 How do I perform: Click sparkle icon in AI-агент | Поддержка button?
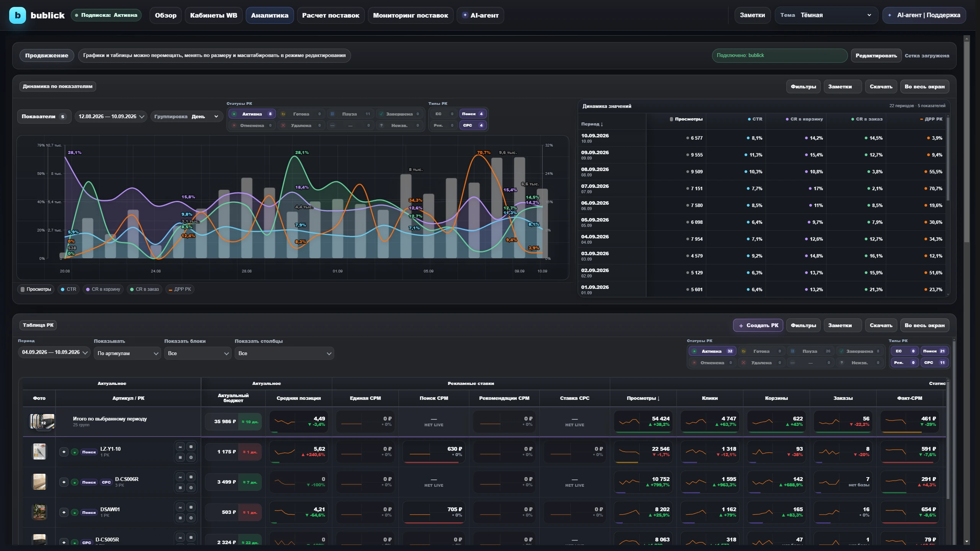[x=889, y=15]
